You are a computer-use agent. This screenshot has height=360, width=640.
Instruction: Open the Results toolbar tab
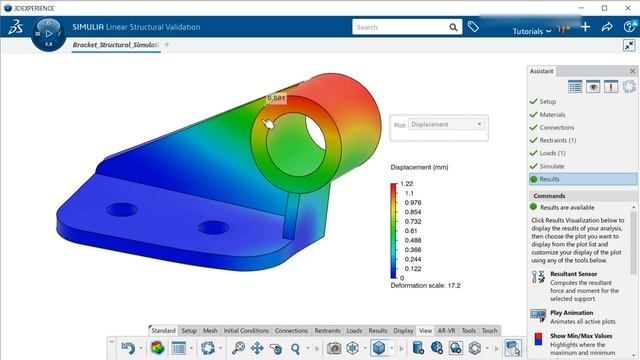[378, 331]
